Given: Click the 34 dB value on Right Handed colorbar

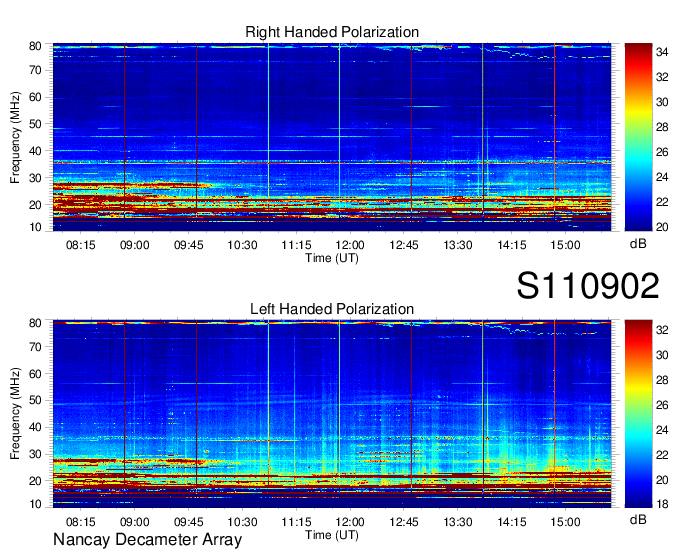Looking at the screenshot, I should (x=662, y=52).
